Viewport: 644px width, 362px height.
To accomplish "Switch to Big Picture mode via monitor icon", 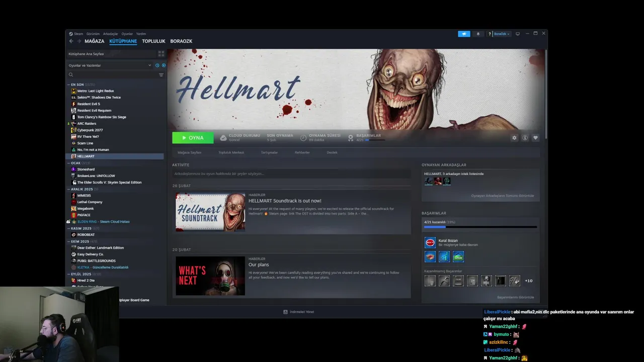I will 517,34.
